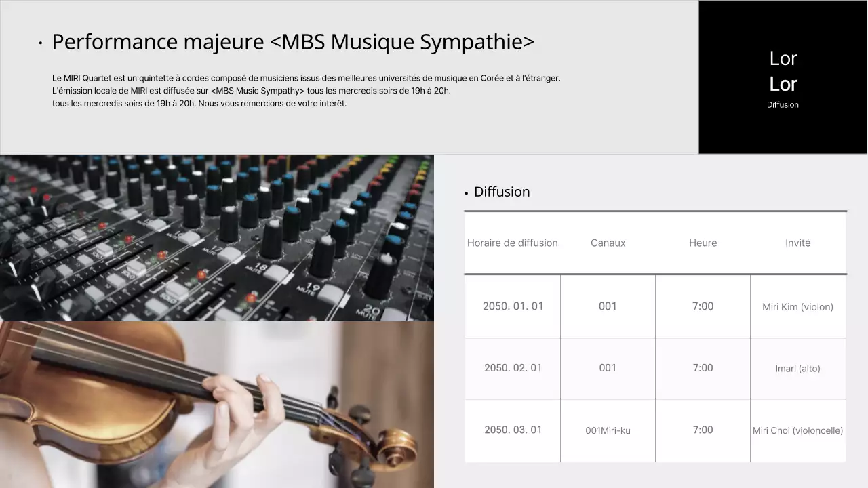Select the 'Horaire de diffusion' column header
The height and width of the screenshot is (488, 868).
512,243
